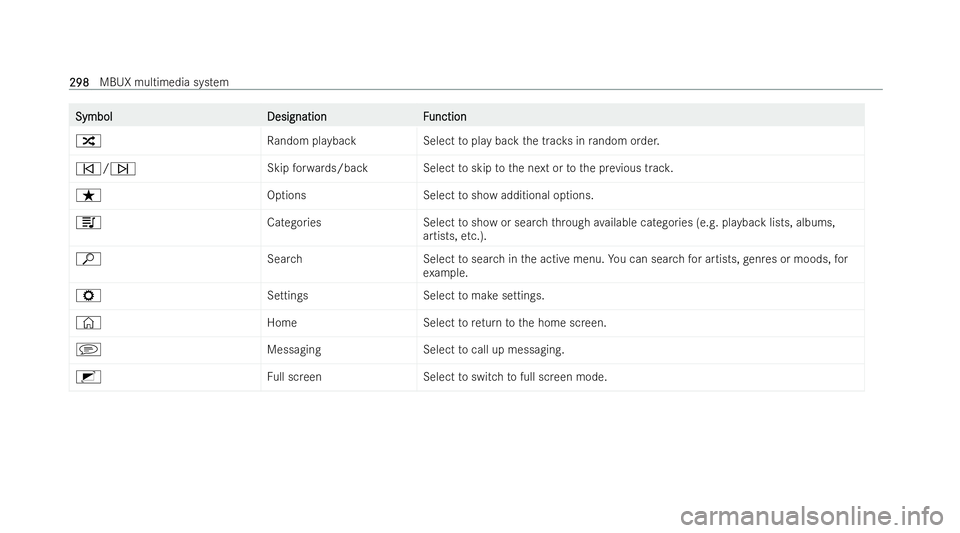
Task: Click the page number 298
Action: pos(79,82)
